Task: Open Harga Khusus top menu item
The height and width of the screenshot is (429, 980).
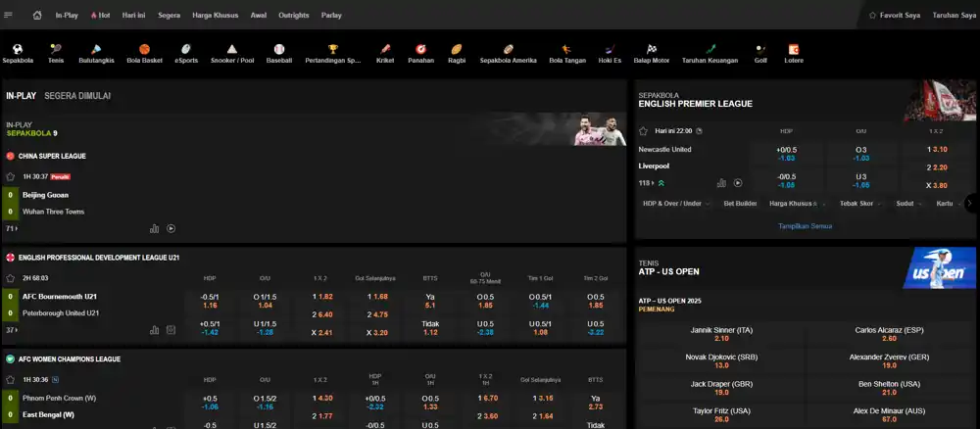Action: pos(215,15)
